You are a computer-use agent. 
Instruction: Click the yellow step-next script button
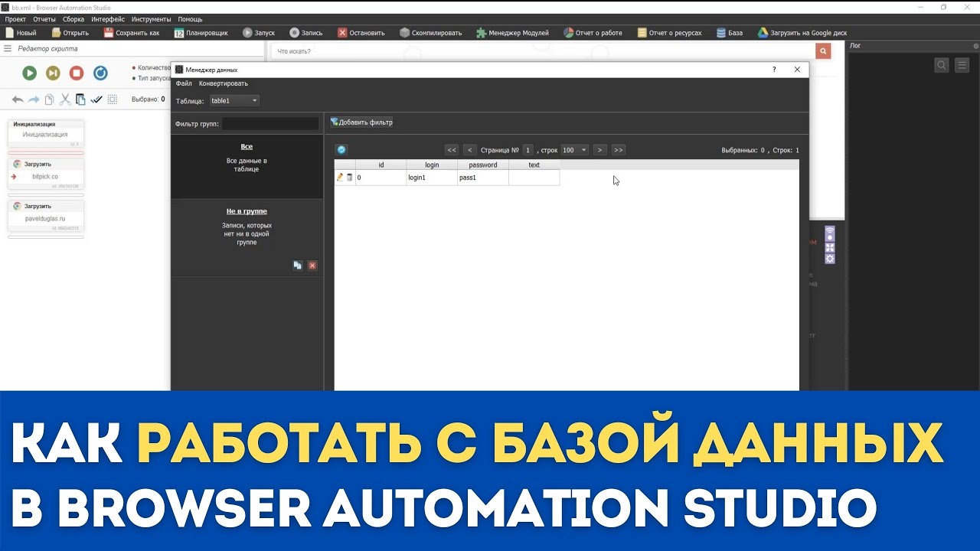pos(53,73)
